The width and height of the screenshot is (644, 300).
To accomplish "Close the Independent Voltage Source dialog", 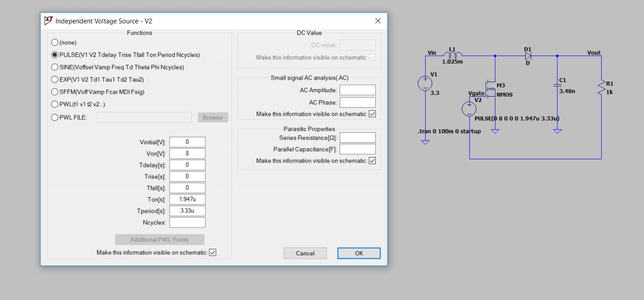I will coord(378,21).
